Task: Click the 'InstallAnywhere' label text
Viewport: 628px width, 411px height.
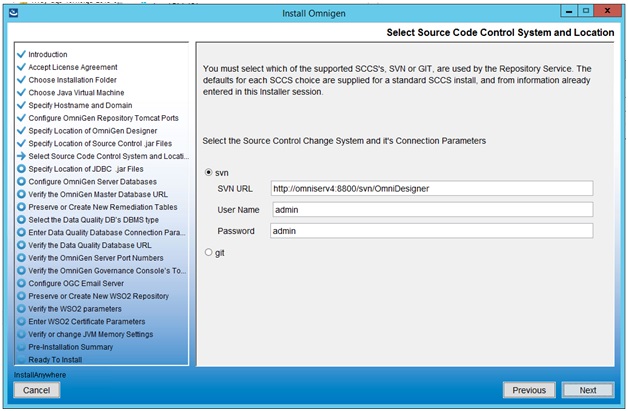Action: coord(40,375)
